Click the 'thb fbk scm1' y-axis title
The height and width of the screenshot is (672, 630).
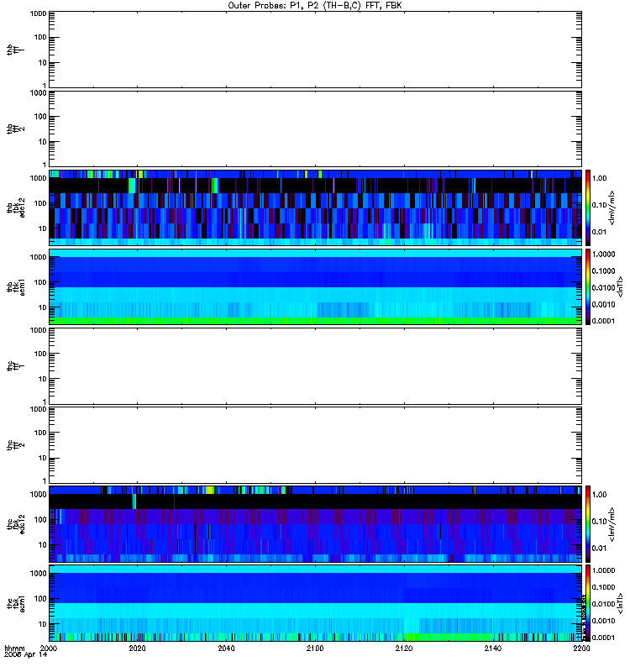(x=16, y=286)
